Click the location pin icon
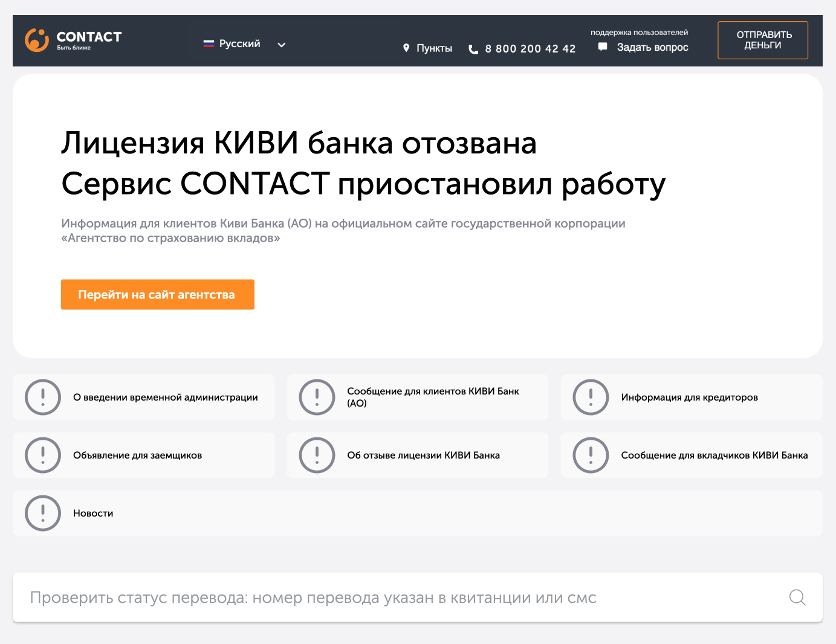Screen dimensions: 836x644 point(406,48)
